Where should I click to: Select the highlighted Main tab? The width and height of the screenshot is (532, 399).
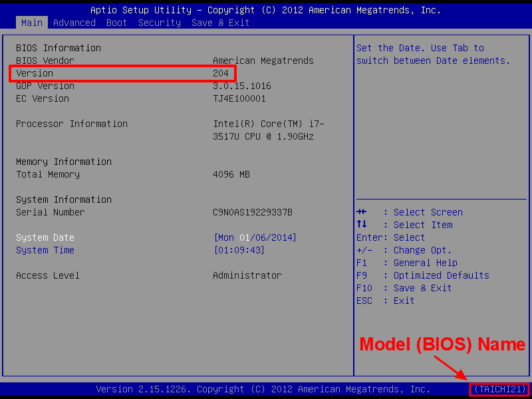tap(31, 23)
